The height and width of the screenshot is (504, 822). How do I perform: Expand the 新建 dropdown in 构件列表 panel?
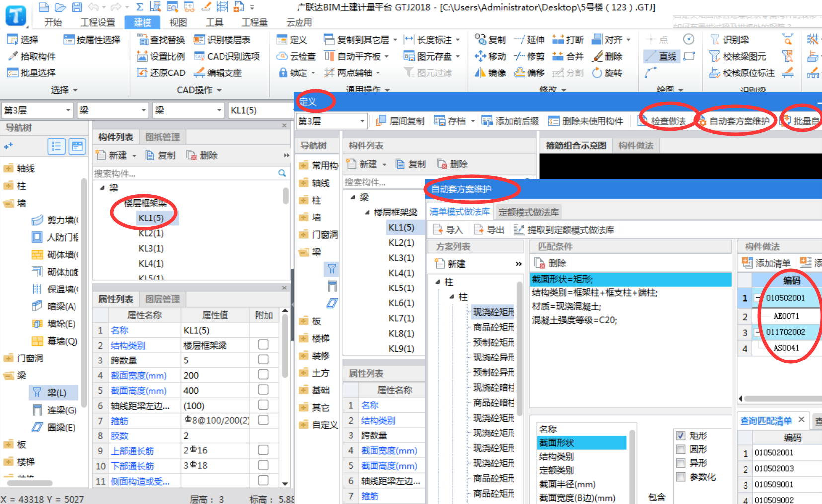point(134,156)
